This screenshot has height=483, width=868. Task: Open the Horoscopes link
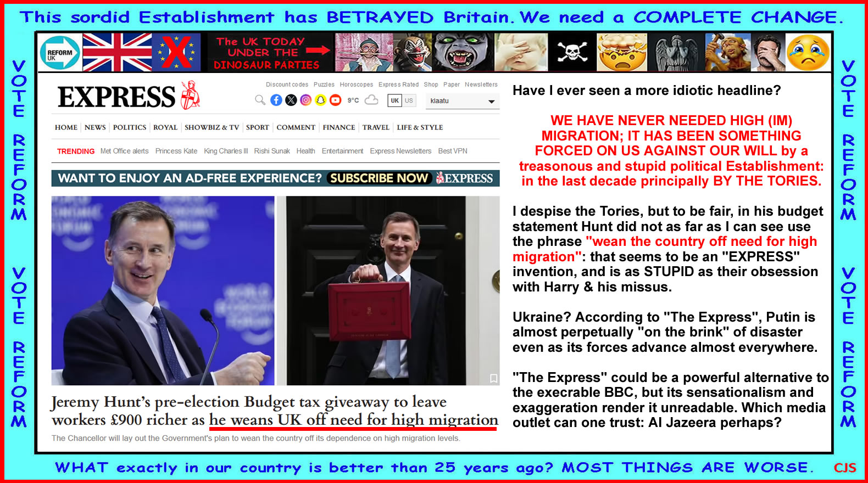(356, 85)
